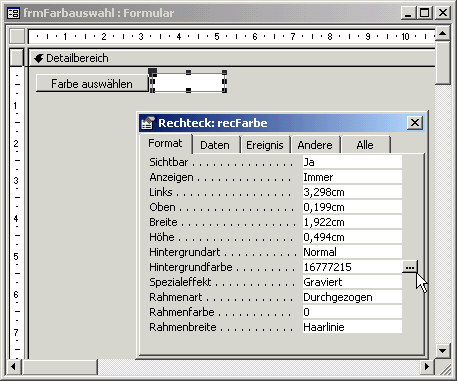Click the vertical scrollbar thumb

coord(443,63)
